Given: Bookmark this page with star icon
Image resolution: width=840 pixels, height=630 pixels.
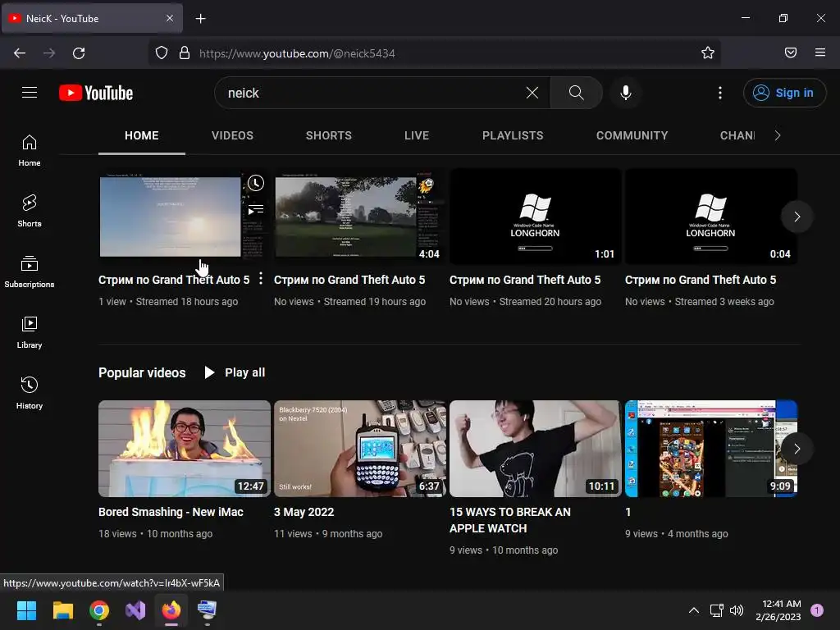Looking at the screenshot, I should point(707,53).
